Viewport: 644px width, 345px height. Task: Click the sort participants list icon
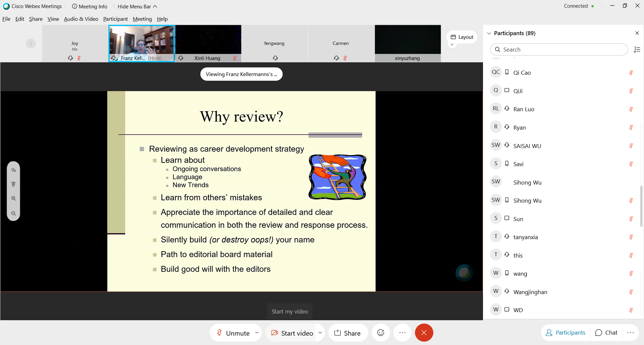coord(637,50)
